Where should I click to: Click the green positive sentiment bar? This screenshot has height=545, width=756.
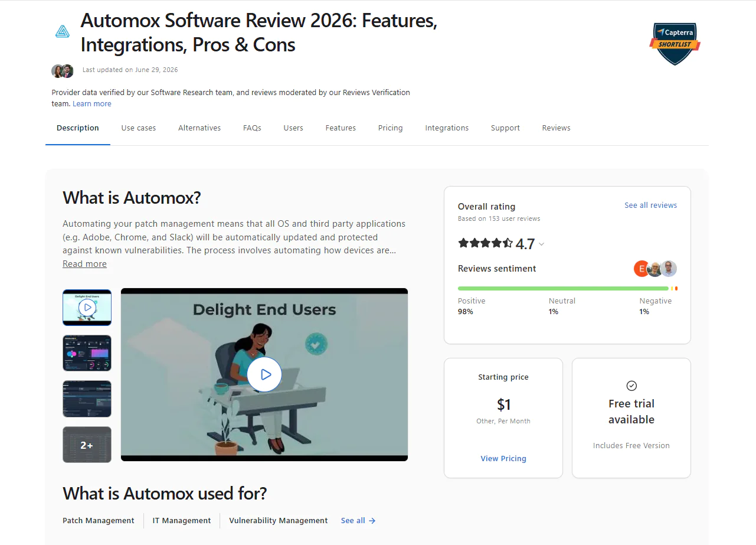(563, 289)
